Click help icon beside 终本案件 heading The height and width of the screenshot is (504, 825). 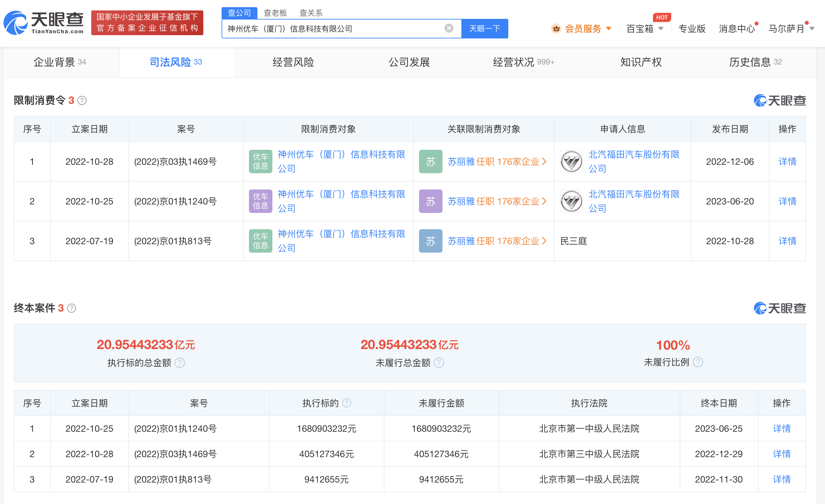[x=72, y=308]
